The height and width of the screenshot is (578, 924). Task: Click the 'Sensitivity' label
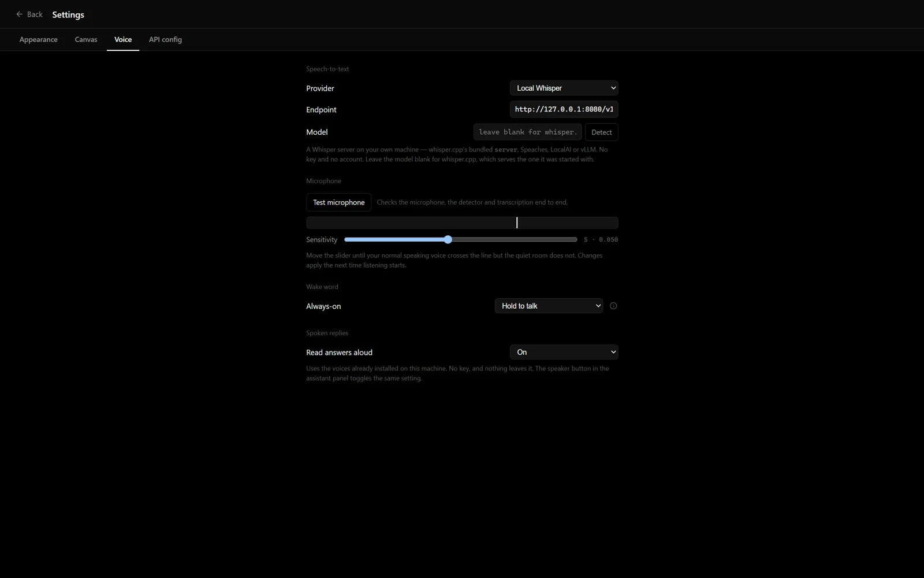coord(322,239)
